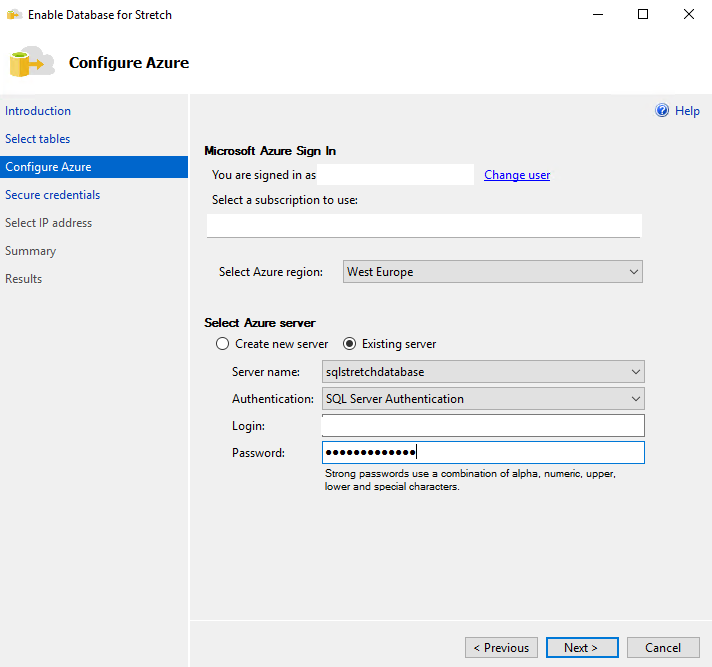Click the subscription selection field
Screen dimensions: 712x667
[x=424, y=226]
